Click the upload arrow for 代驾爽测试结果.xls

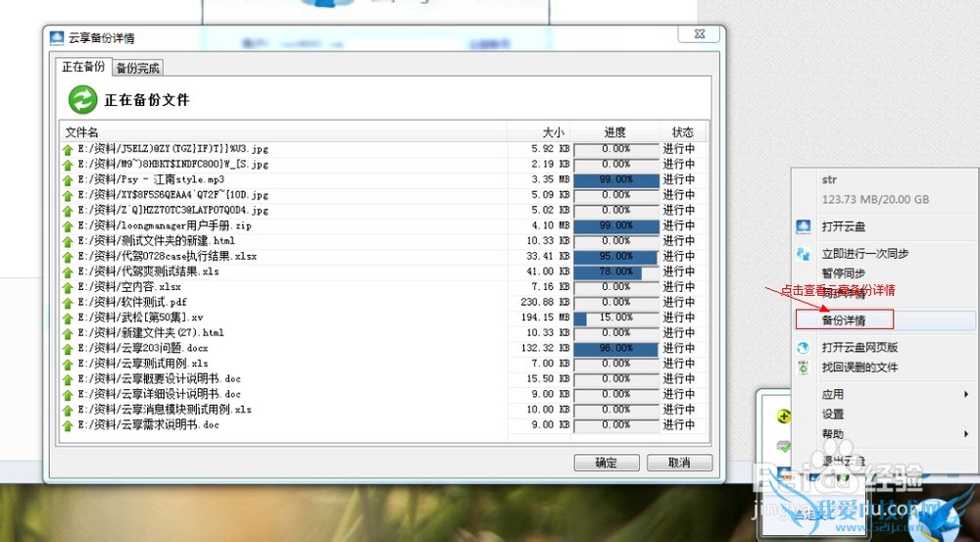coord(68,271)
